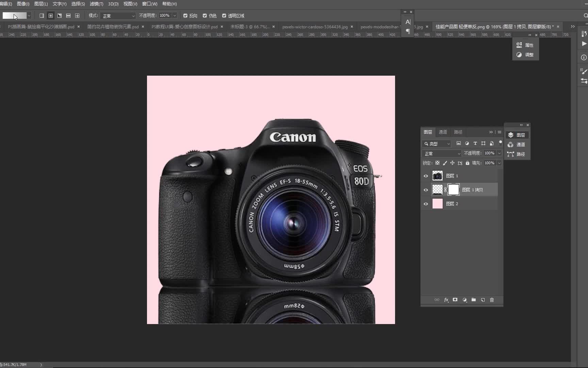Open the 图像(I) menu

[23, 4]
